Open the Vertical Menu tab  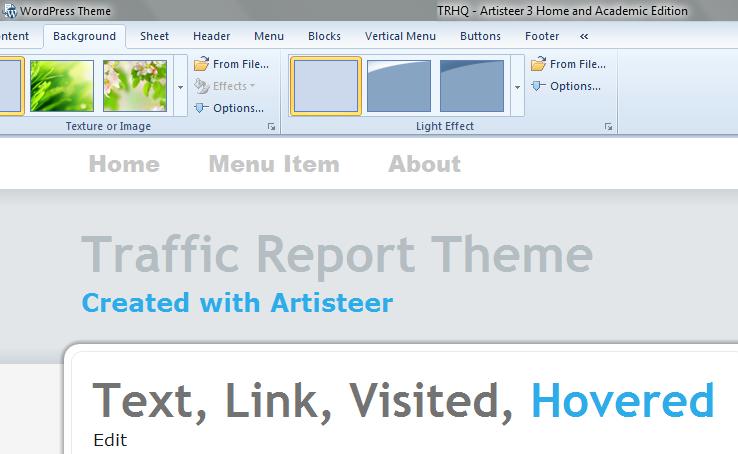pos(400,36)
